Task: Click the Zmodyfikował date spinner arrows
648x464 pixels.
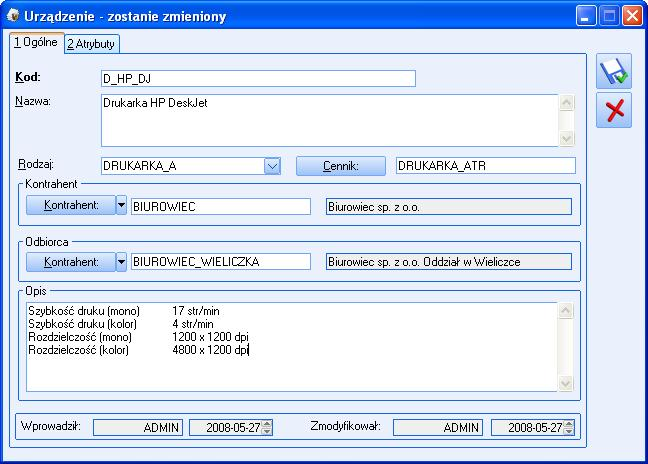Action: [x=569, y=427]
